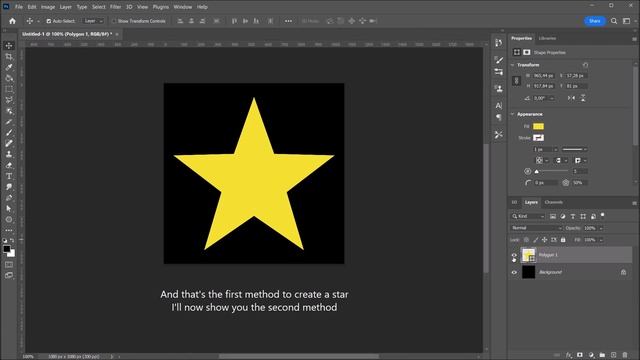This screenshot has width=640, height=360.
Task: Open the Stroke color swatch
Action: pyautogui.click(x=538, y=138)
